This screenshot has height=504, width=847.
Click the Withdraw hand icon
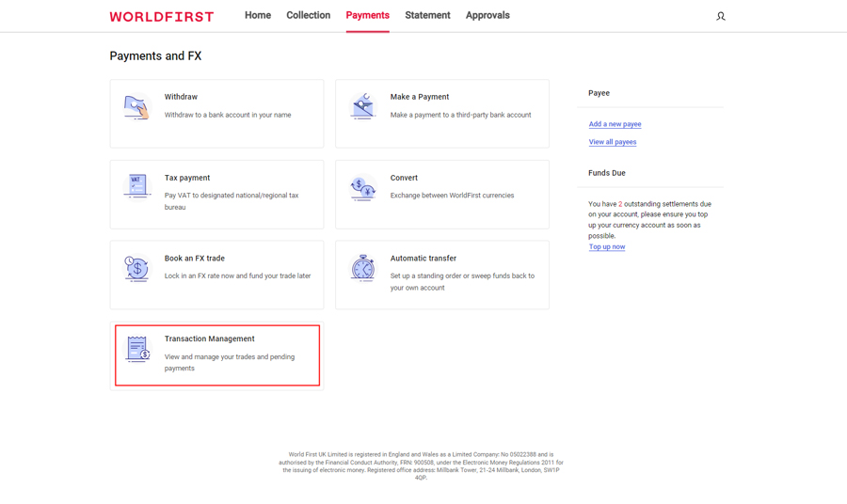coord(137,106)
